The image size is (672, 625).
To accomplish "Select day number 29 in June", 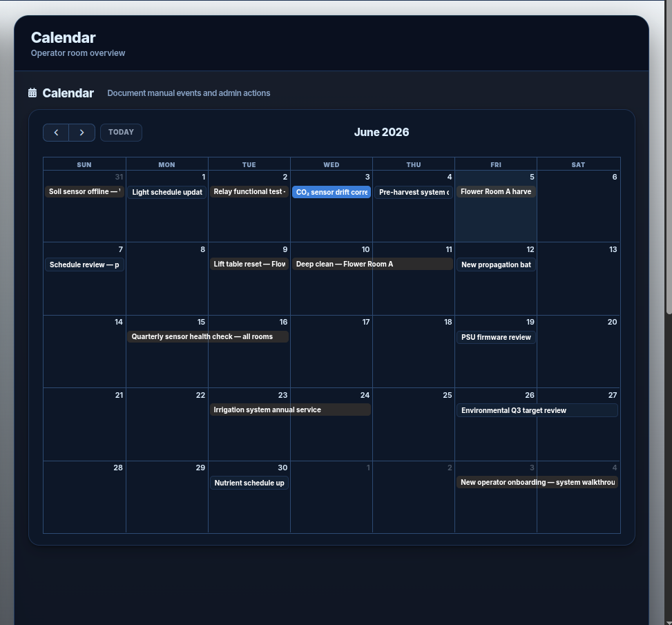I will click(200, 468).
